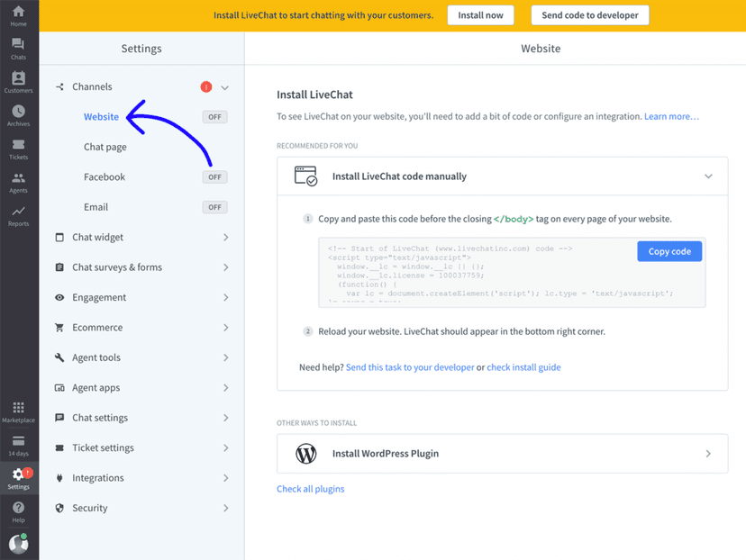Click the Copy code button
This screenshot has height=560, width=746.
(669, 251)
